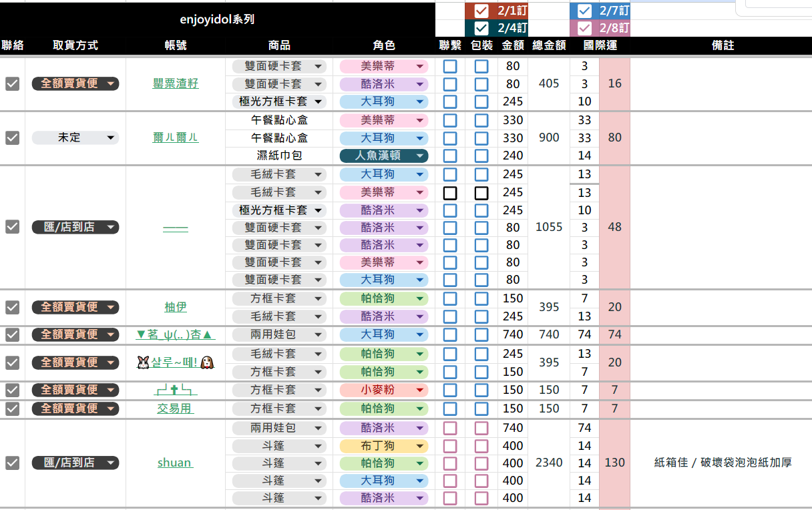Viewport: 812px width, 510px height.
Task: Uncheck 聯絡 checkbox for shuan account
Action: click(12, 463)
